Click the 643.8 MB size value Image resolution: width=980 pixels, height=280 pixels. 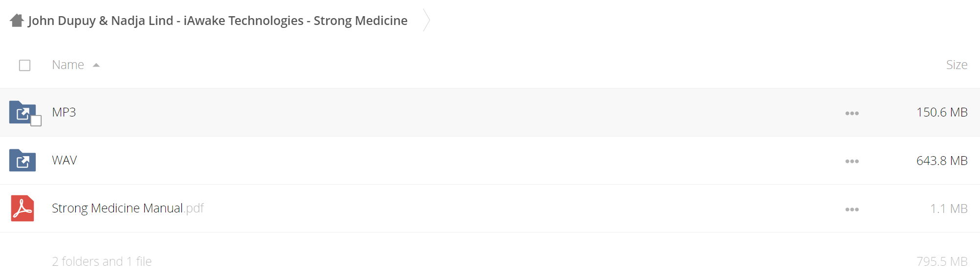click(942, 160)
